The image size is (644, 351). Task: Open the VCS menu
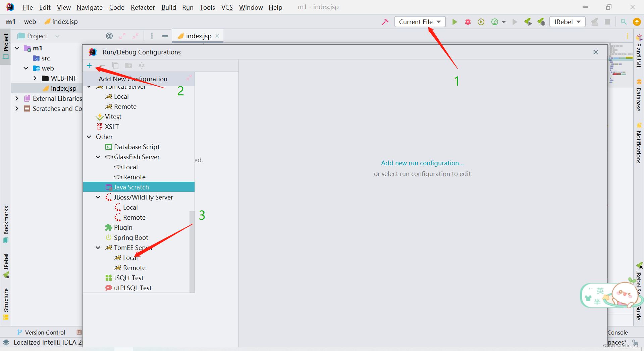pyautogui.click(x=227, y=7)
